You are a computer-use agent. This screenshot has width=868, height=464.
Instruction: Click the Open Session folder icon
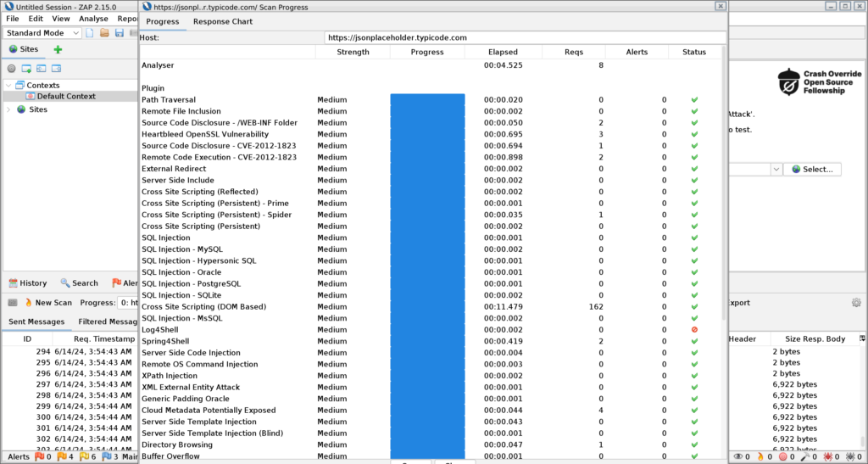pyautogui.click(x=104, y=33)
